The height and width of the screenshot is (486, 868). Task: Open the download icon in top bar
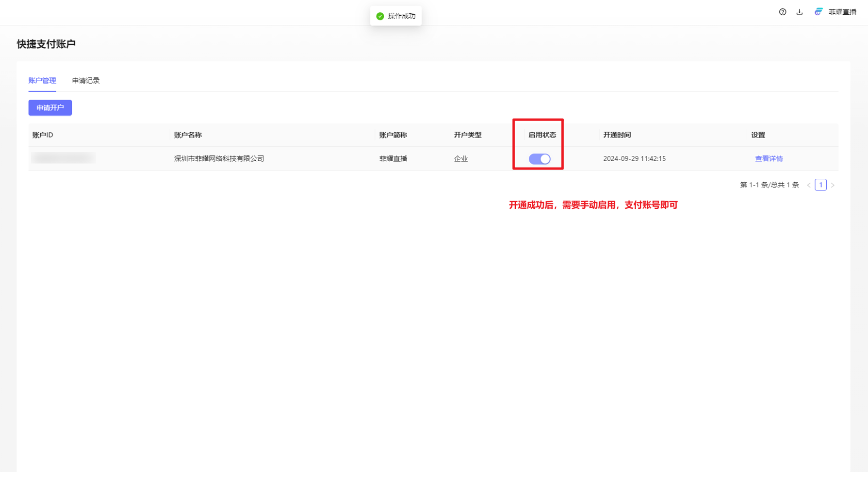(799, 12)
